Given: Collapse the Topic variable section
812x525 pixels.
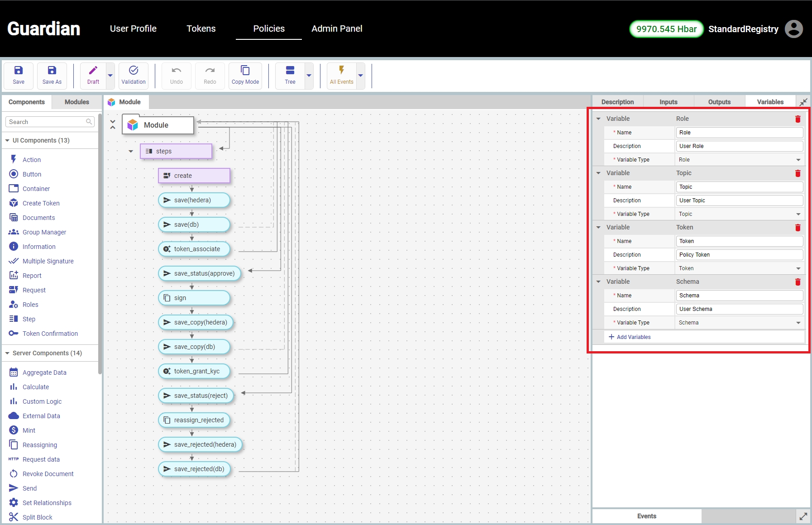Looking at the screenshot, I should click(x=598, y=173).
